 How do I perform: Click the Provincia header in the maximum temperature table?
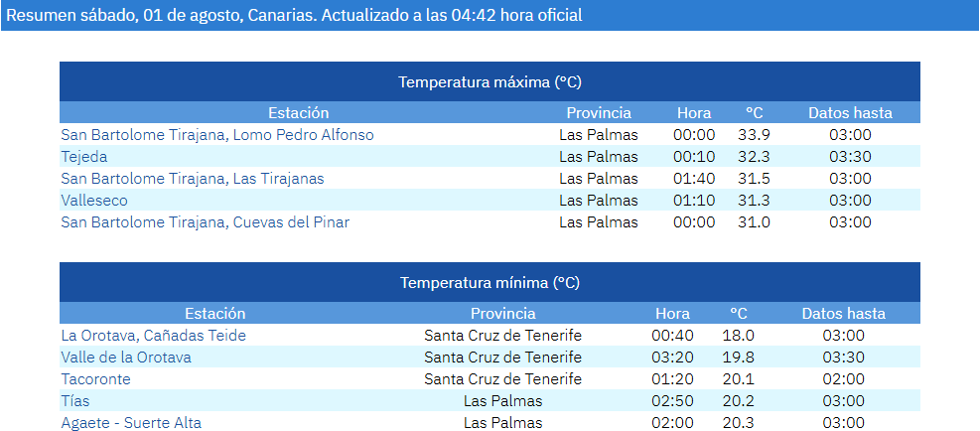coord(599,112)
